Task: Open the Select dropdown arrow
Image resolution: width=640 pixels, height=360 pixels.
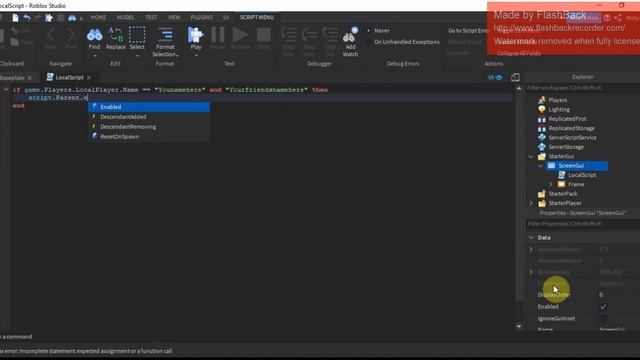Action: [x=137, y=56]
